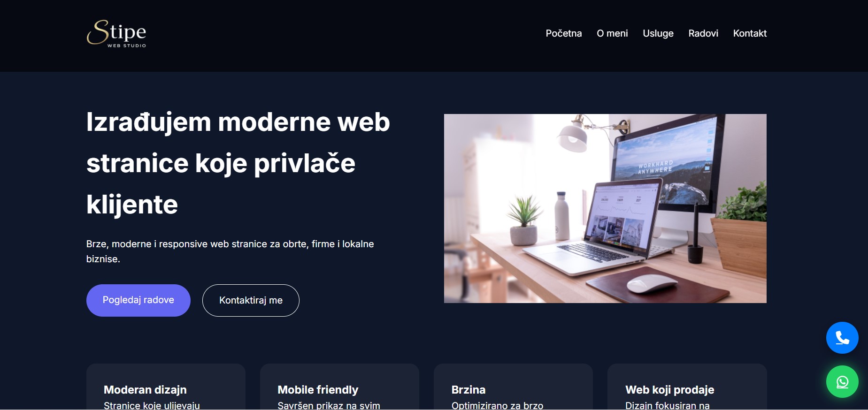Click the main headline about web stranice
The image size is (868, 410).
click(238, 163)
